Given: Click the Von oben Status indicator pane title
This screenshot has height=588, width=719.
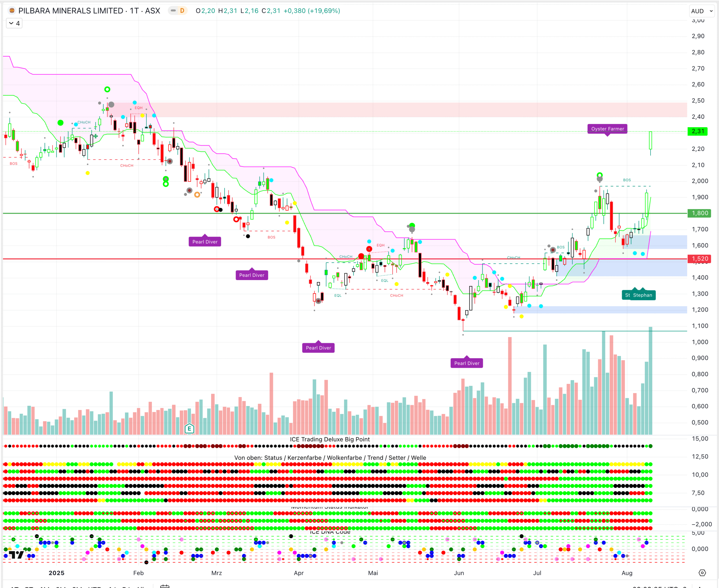Looking at the screenshot, I should [x=330, y=457].
